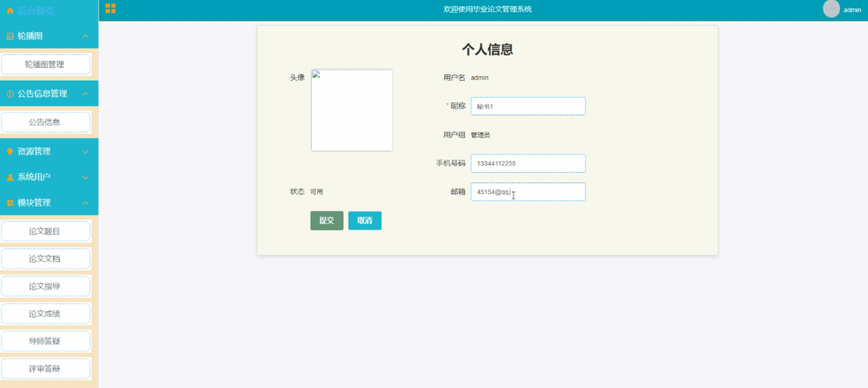Expand the 资源管理 section chevron
868x388 pixels.
[85, 152]
